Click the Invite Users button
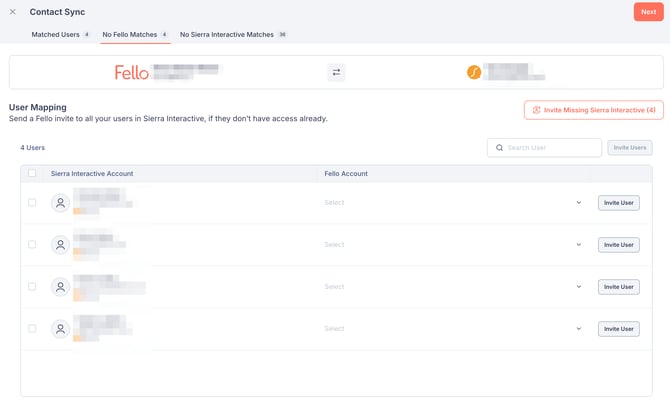 pyautogui.click(x=630, y=148)
